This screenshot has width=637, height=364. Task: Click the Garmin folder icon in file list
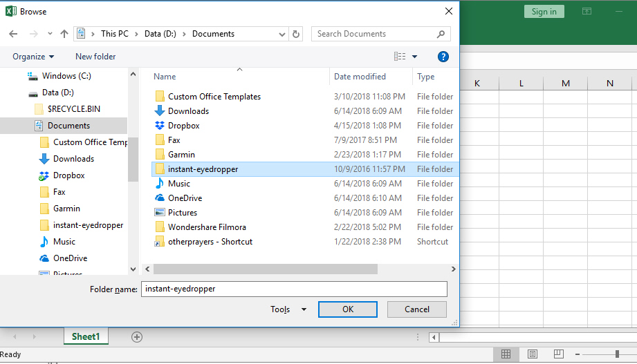160,155
